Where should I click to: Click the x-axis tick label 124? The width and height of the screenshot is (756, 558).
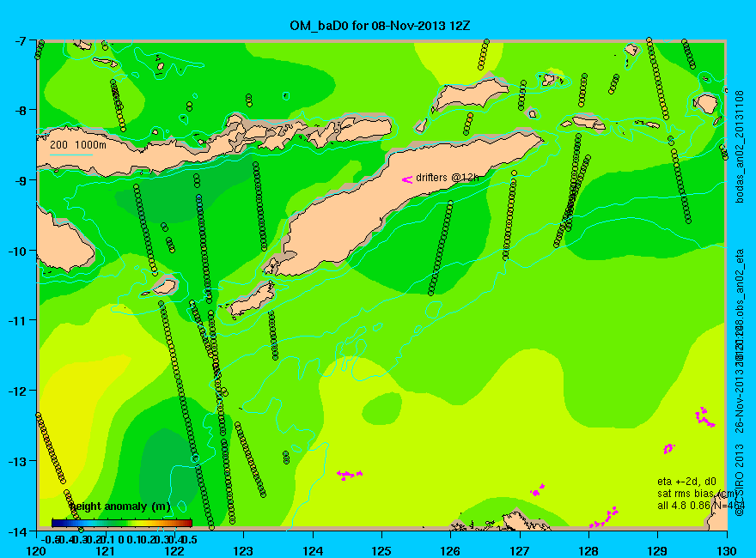coord(313,550)
